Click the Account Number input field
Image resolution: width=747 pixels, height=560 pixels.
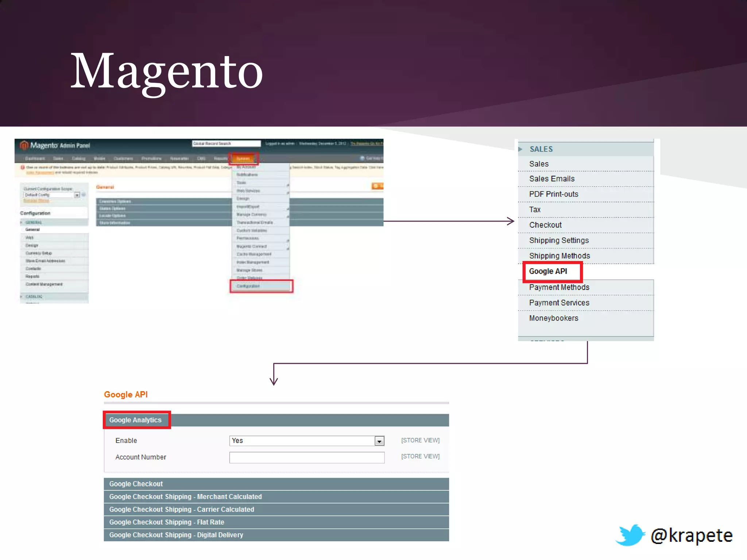[307, 457]
